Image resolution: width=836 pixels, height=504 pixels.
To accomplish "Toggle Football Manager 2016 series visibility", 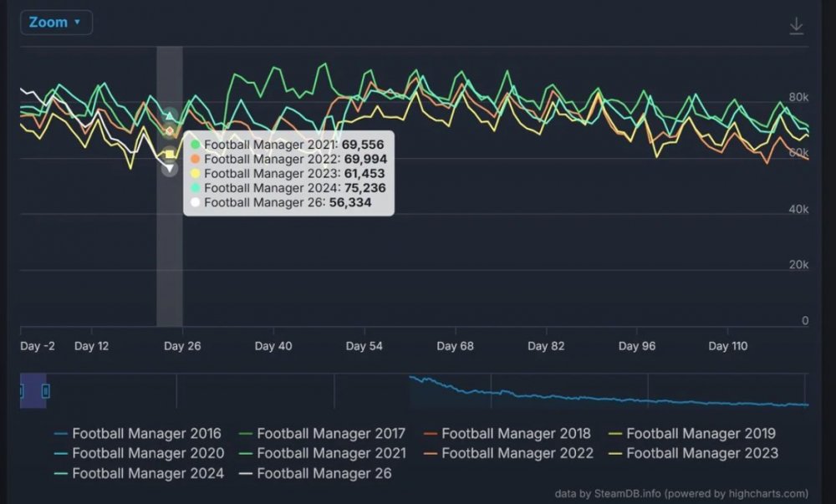I will tap(138, 433).
